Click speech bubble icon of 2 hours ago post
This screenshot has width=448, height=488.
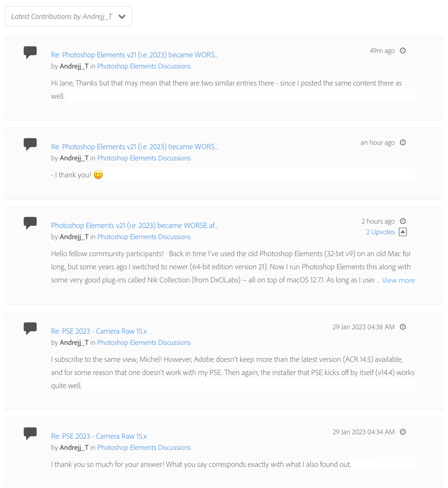pos(30,223)
